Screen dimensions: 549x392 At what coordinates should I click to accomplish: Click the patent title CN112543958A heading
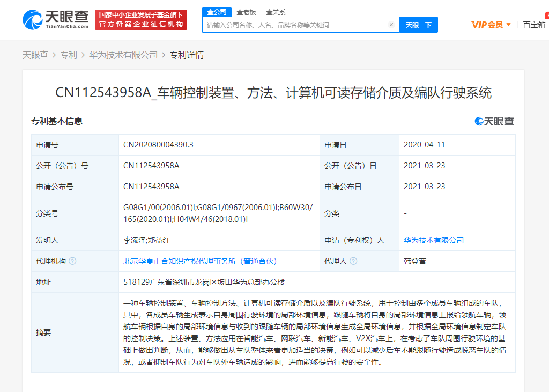point(273,93)
